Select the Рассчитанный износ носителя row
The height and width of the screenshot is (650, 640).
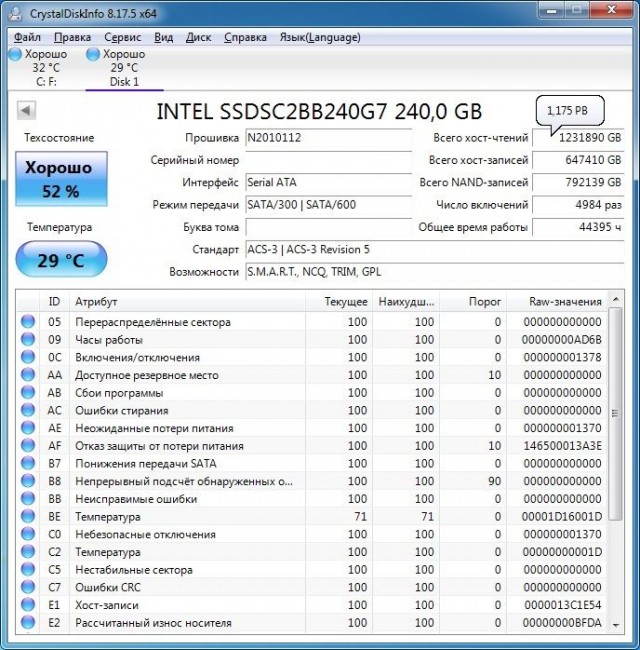(312, 623)
